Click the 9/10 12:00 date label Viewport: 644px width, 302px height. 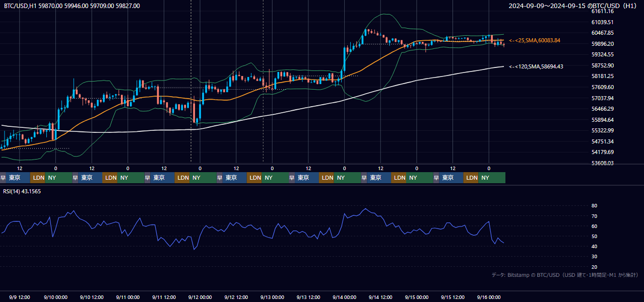click(92, 297)
